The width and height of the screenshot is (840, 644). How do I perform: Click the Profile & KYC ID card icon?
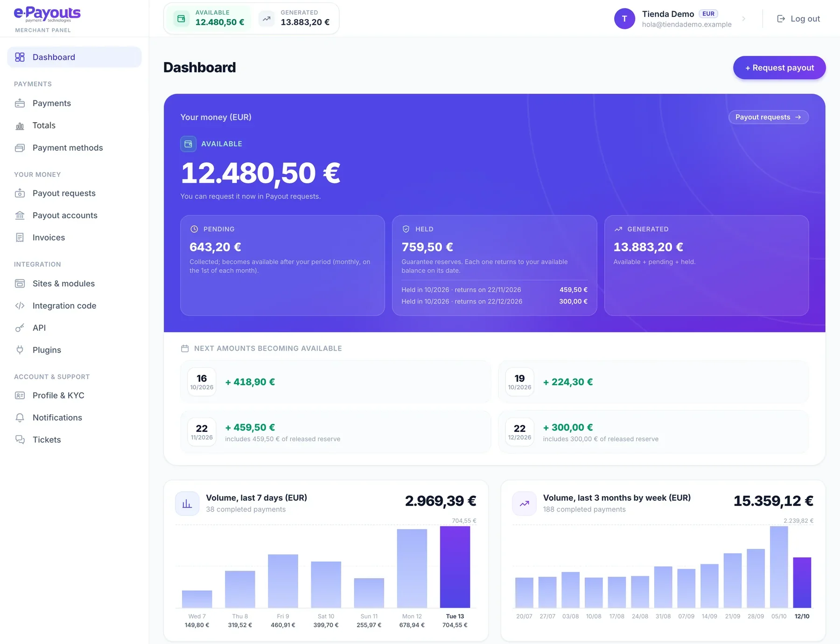coord(20,395)
